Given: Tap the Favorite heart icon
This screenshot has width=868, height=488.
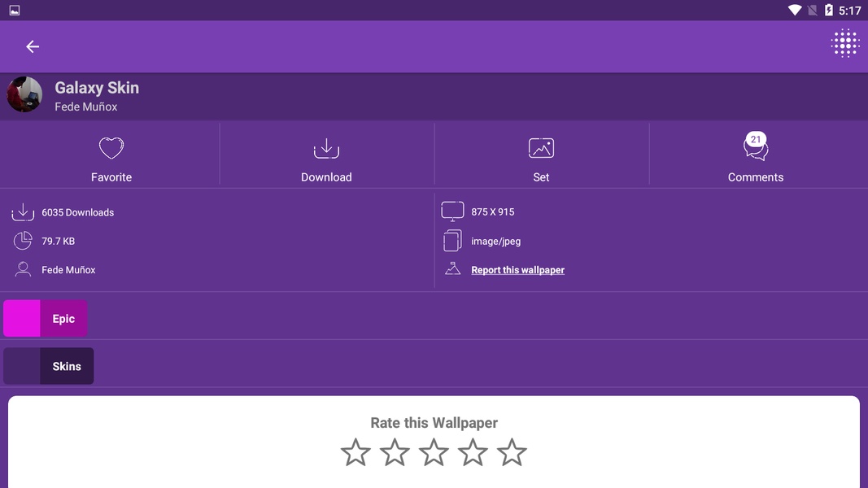Looking at the screenshot, I should tap(111, 148).
